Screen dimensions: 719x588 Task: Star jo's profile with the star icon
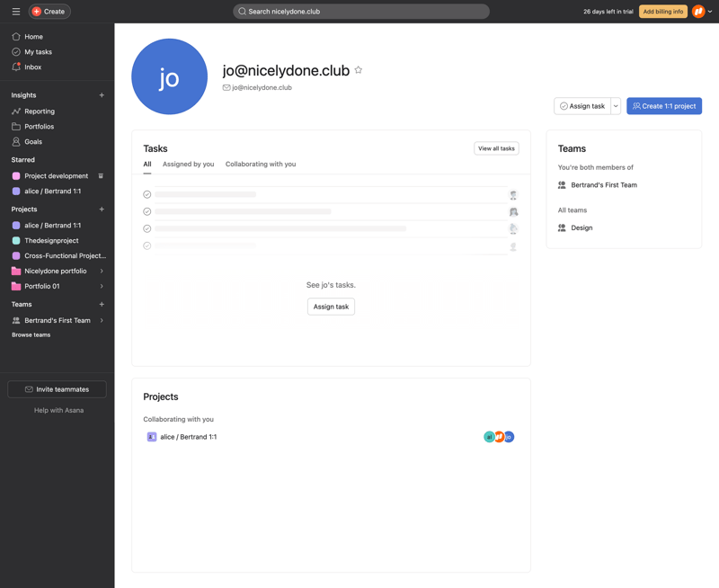coord(359,69)
